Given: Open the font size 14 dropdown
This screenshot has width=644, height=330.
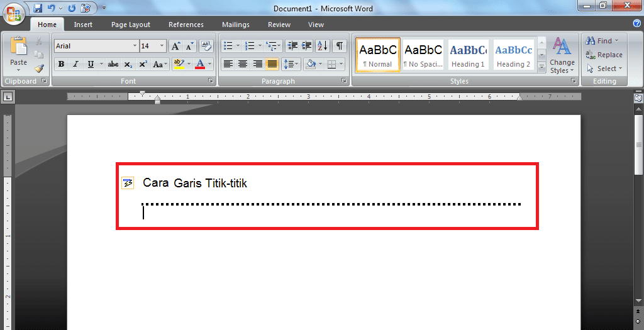Looking at the screenshot, I should pyautogui.click(x=162, y=46).
